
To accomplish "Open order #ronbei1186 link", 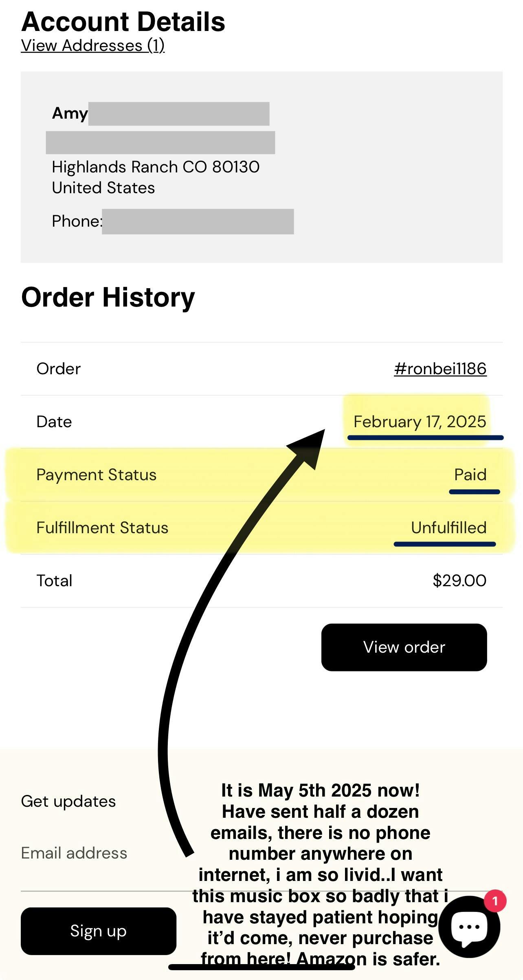I will click(440, 369).
